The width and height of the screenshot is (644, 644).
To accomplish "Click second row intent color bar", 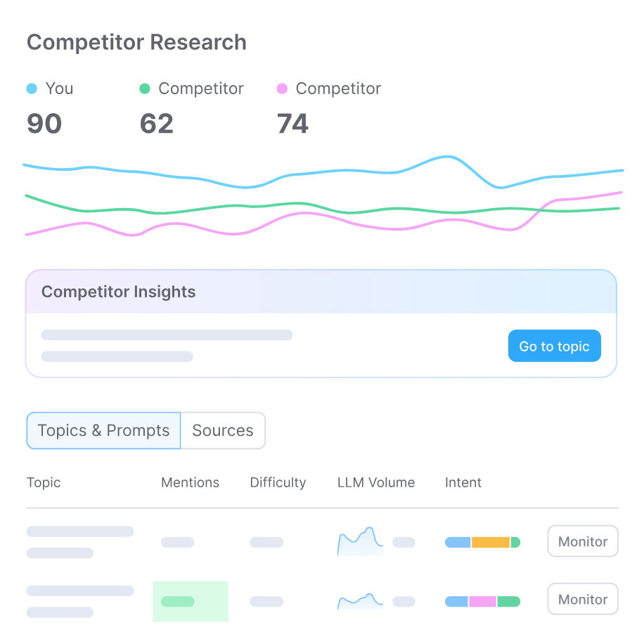I will 482,601.
